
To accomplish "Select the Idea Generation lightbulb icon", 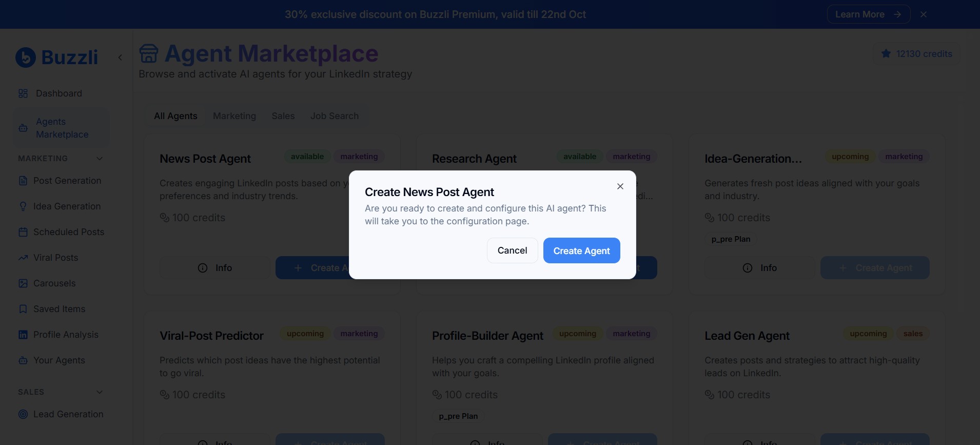I will (x=23, y=206).
